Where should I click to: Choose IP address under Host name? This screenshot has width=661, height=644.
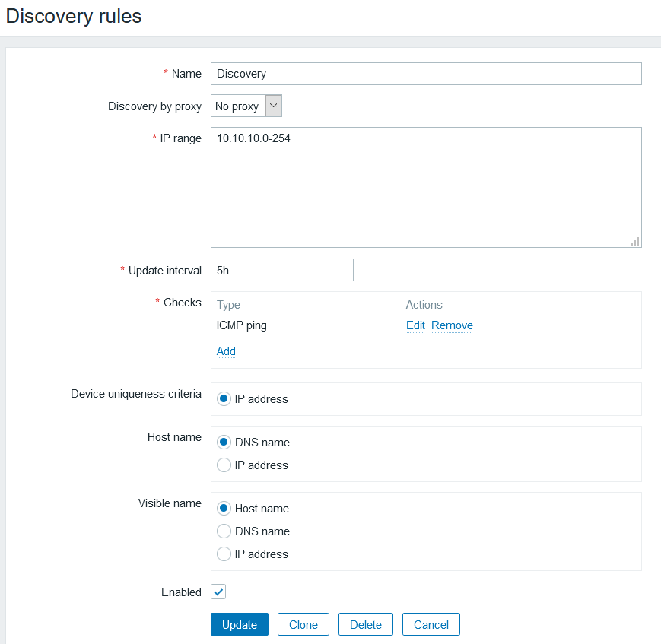pyautogui.click(x=224, y=465)
